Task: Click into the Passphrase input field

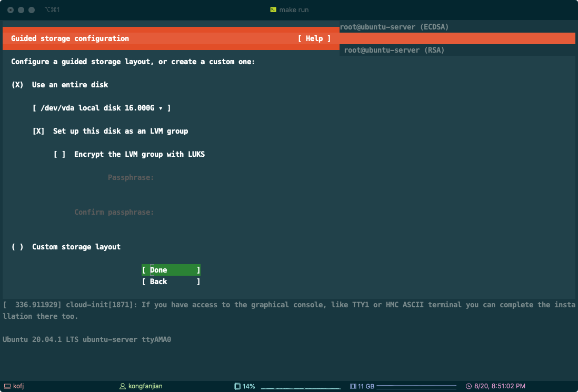Action: click(x=211, y=177)
